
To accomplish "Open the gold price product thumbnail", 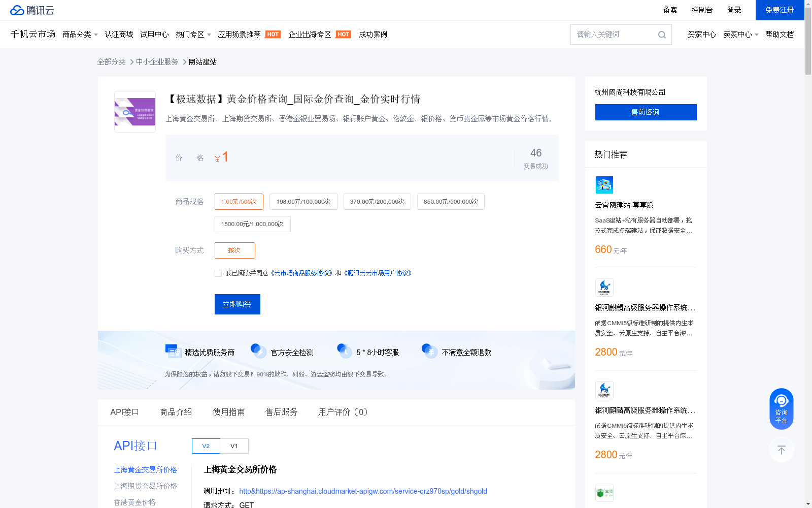I will click(135, 112).
